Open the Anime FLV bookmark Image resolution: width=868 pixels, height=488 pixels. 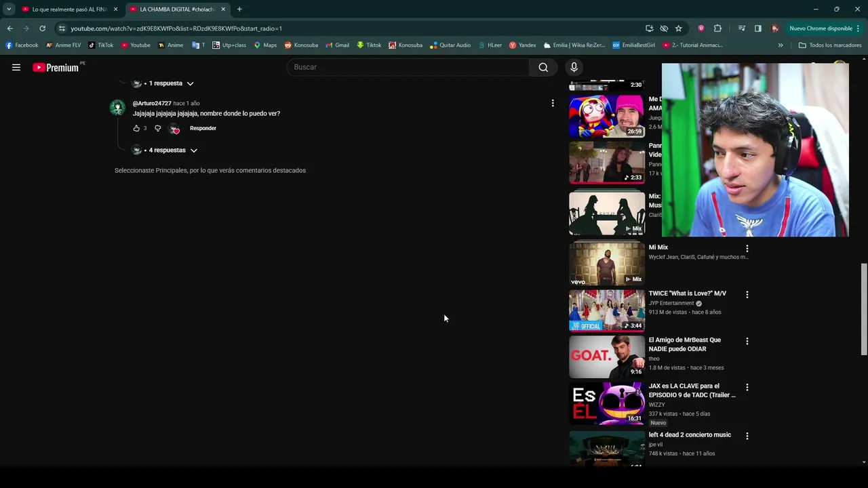pos(63,45)
